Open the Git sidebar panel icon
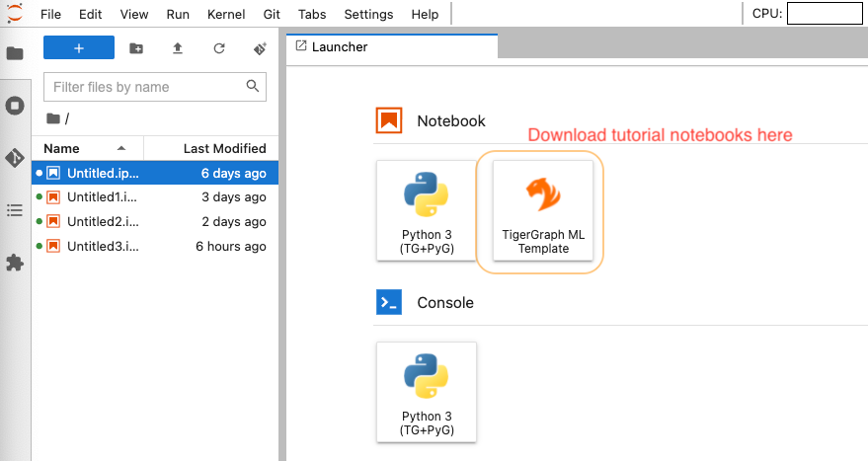868x461 pixels. click(x=15, y=158)
